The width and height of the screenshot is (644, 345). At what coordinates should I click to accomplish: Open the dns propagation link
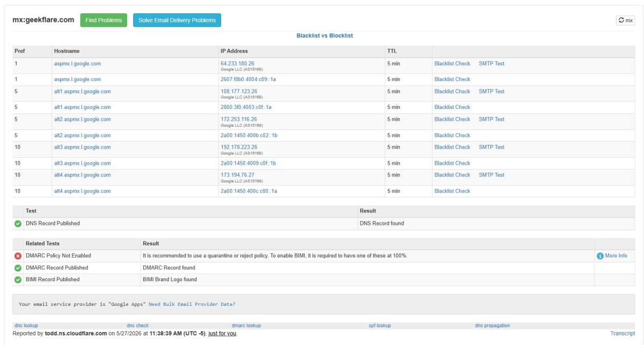pyautogui.click(x=493, y=326)
